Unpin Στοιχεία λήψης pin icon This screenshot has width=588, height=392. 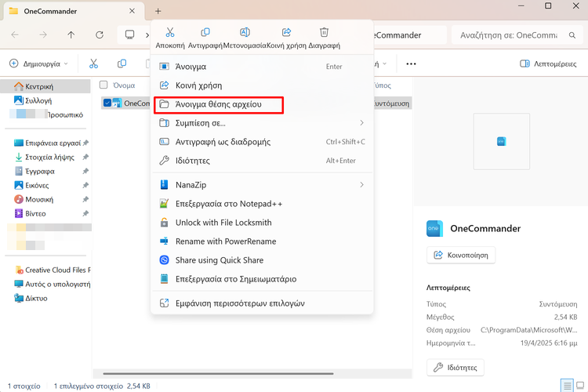pyautogui.click(x=85, y=157)
